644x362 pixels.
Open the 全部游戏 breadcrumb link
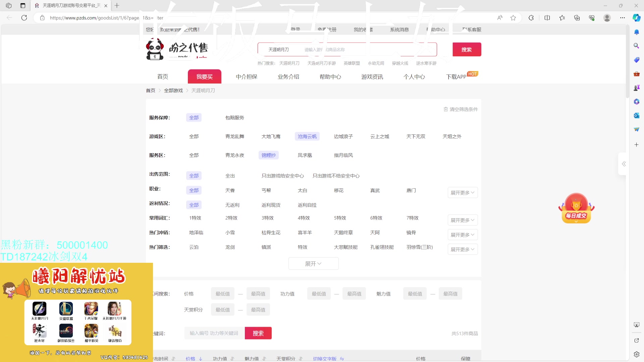[x=173, y=90]
